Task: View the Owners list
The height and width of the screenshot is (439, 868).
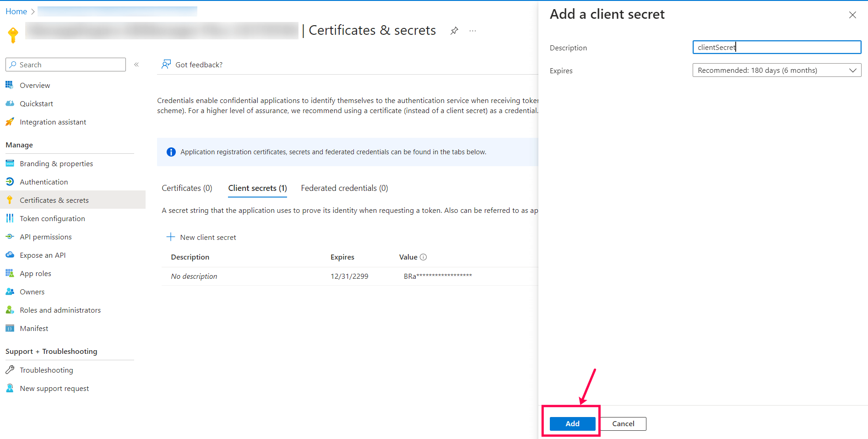Action: tap(32, 292)
